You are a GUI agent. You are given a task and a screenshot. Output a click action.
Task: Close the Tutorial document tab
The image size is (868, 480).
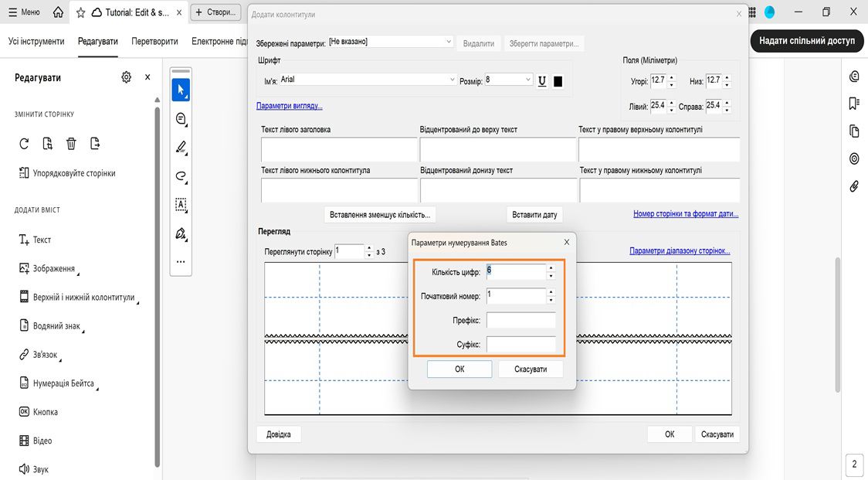(x=179, y=12)
